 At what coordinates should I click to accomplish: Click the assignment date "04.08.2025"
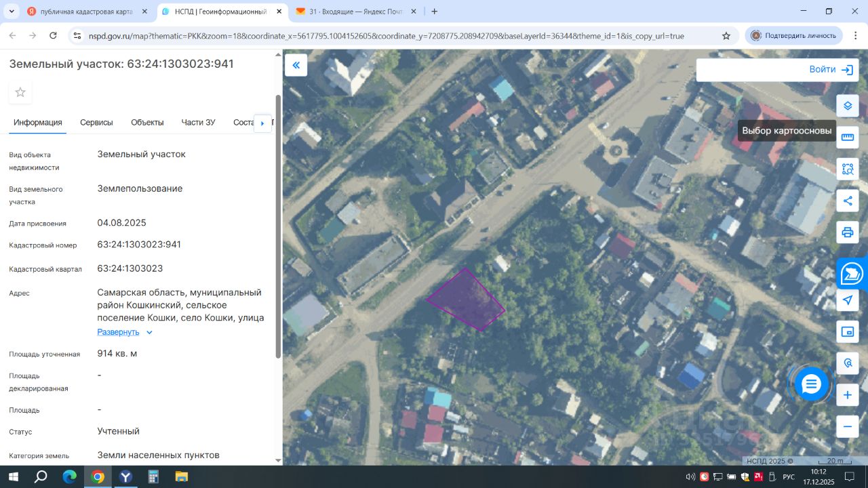122,223
